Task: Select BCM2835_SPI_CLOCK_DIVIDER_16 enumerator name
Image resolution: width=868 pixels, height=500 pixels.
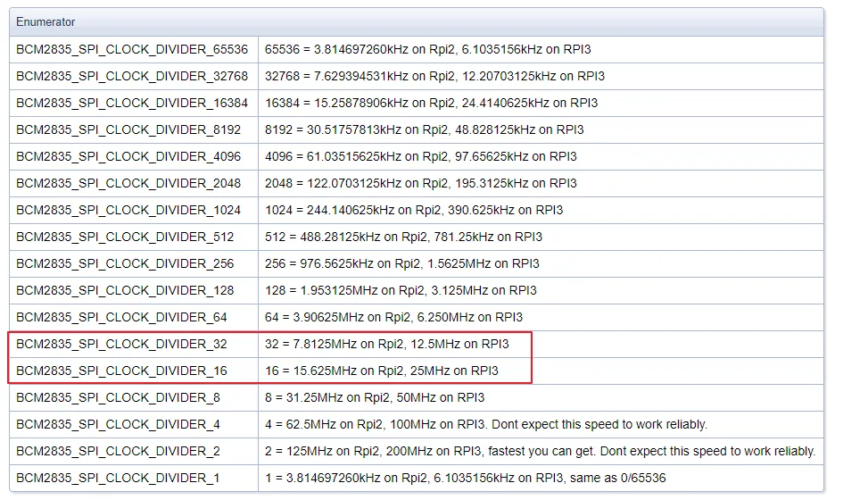Action: click(x=121, y=371)
